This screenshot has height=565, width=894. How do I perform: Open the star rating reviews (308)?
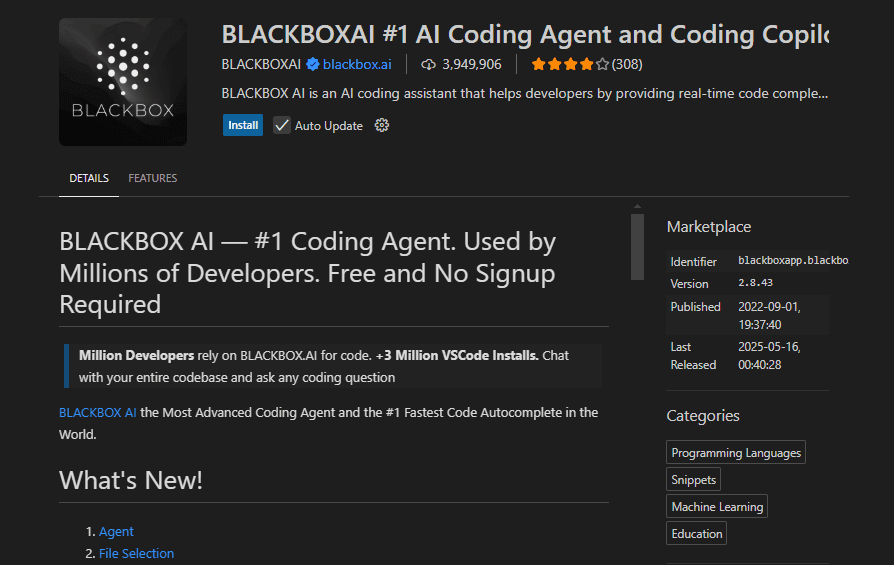(587, 64)
